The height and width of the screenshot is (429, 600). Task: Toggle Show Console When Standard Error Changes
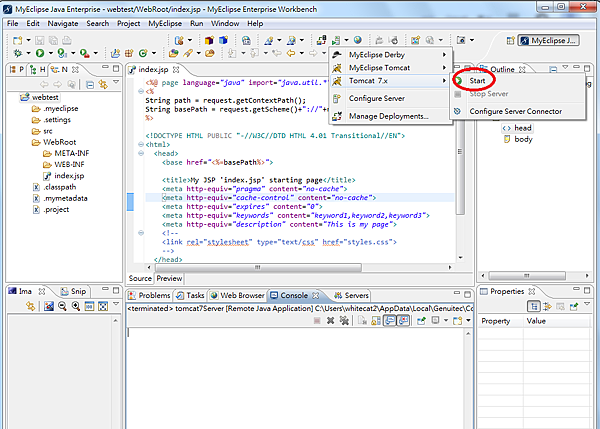403,321
